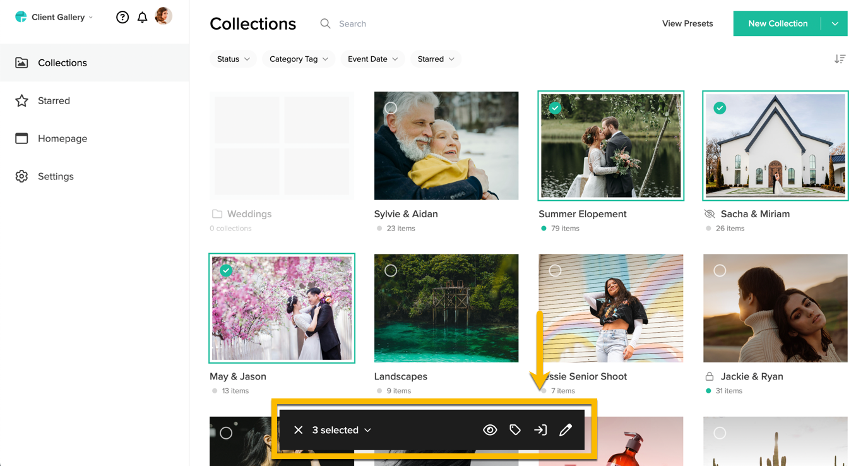The height and width of the screenshot is (466, 868).
Task: Click the Client Gallery logo icon
Action: (21, 17)
